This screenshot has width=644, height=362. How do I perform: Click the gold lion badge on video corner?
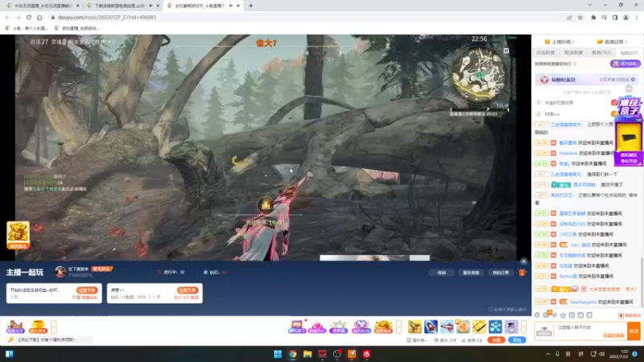18,235
